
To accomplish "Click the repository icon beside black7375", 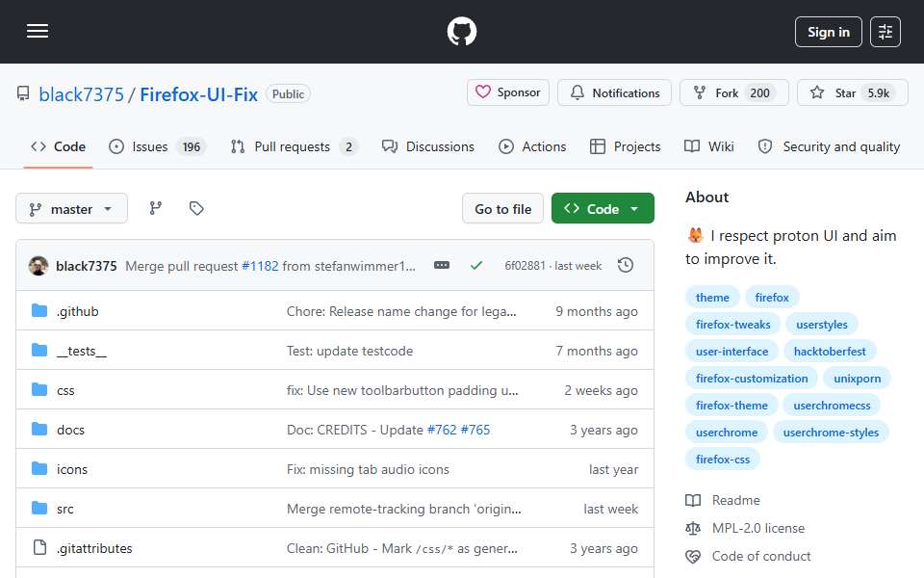I will coord(23,93).
